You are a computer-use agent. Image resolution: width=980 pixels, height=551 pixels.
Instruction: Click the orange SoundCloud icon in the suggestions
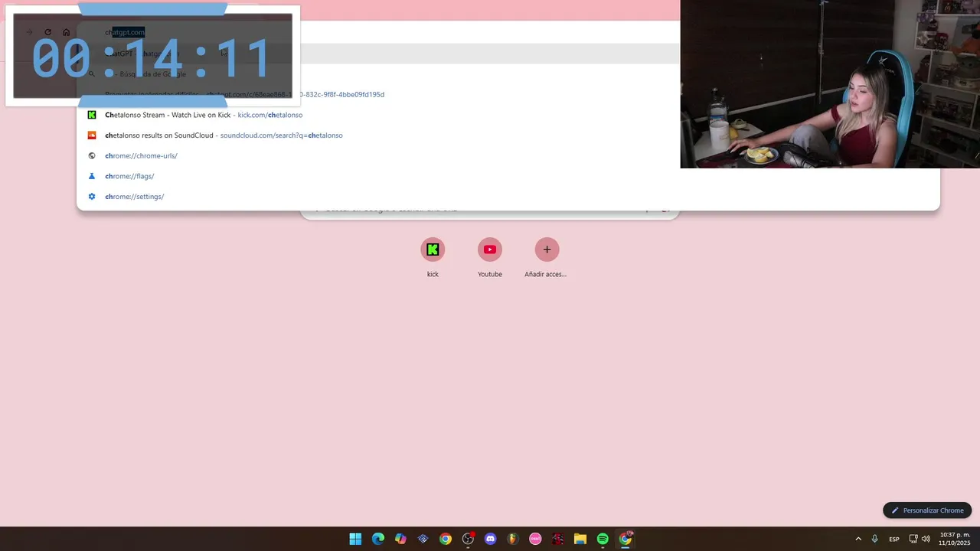click(92, 135)
